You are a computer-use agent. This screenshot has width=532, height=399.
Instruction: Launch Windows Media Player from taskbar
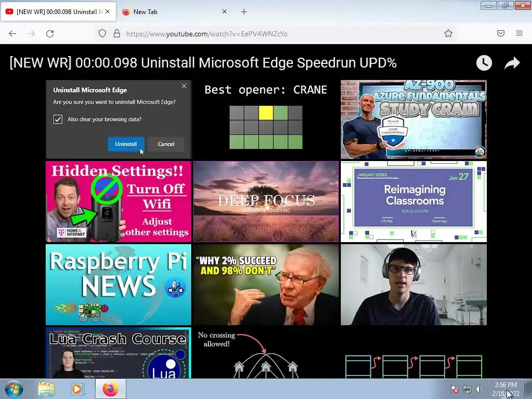pos(77,389)
